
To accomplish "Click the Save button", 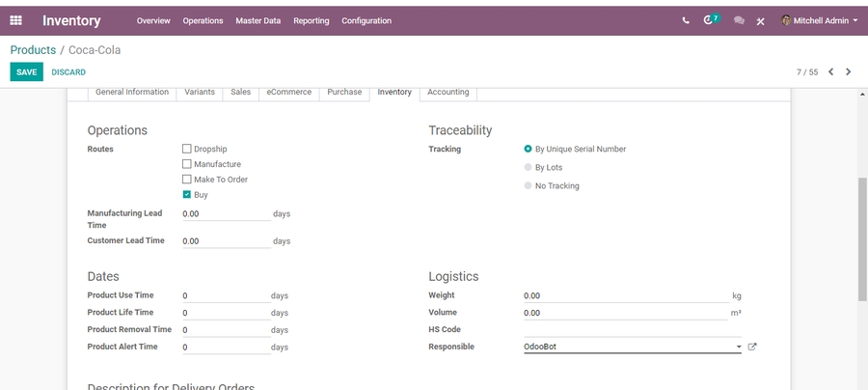I will tap(26, 72).
